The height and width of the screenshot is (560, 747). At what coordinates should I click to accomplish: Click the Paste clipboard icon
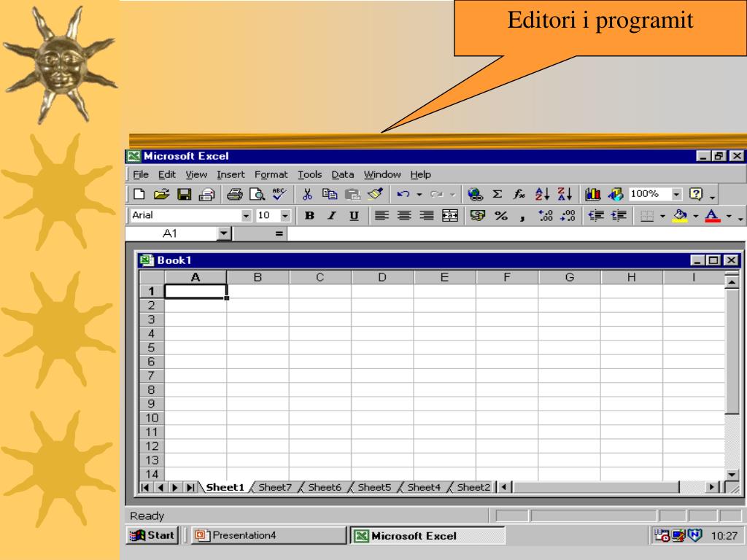coord(352,194)
